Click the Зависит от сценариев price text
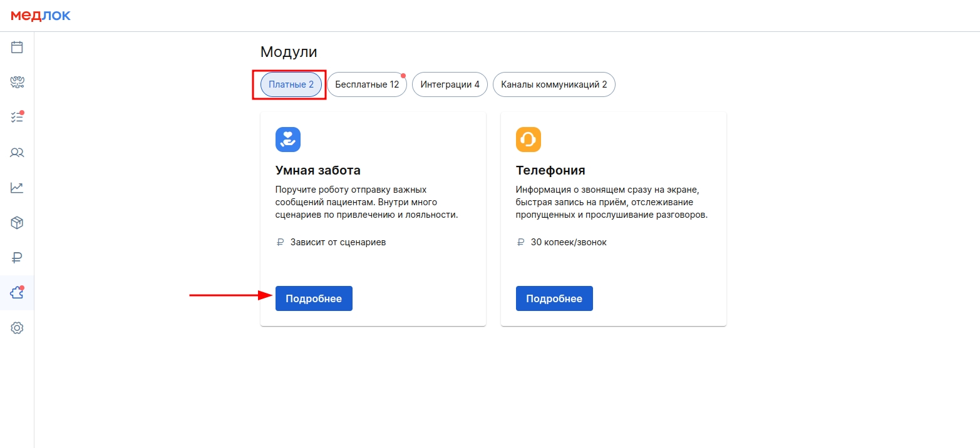Image resolution: width=980 pixels, height=448 pixels. click(x=338, y=242)
